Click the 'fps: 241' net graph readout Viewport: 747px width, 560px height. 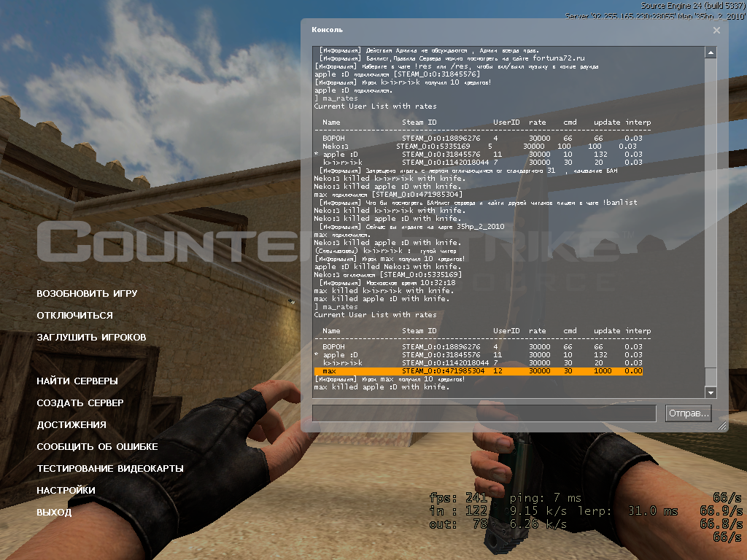458,498
